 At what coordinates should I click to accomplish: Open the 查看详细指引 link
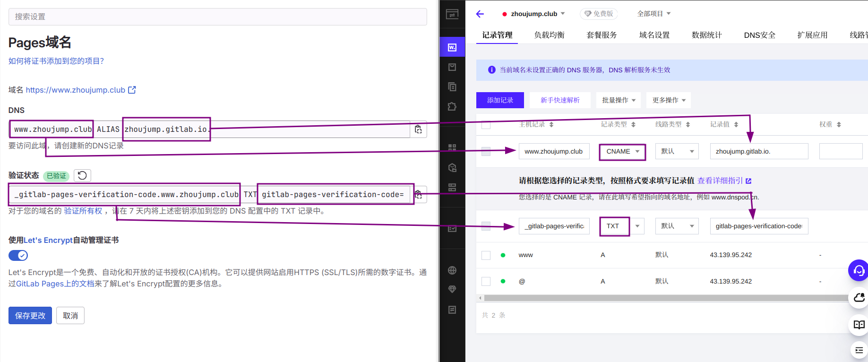(724, 181)
